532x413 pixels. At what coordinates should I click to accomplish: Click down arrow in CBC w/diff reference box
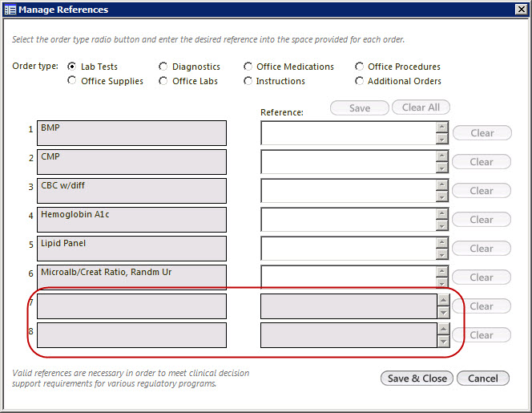click(441, 196)
